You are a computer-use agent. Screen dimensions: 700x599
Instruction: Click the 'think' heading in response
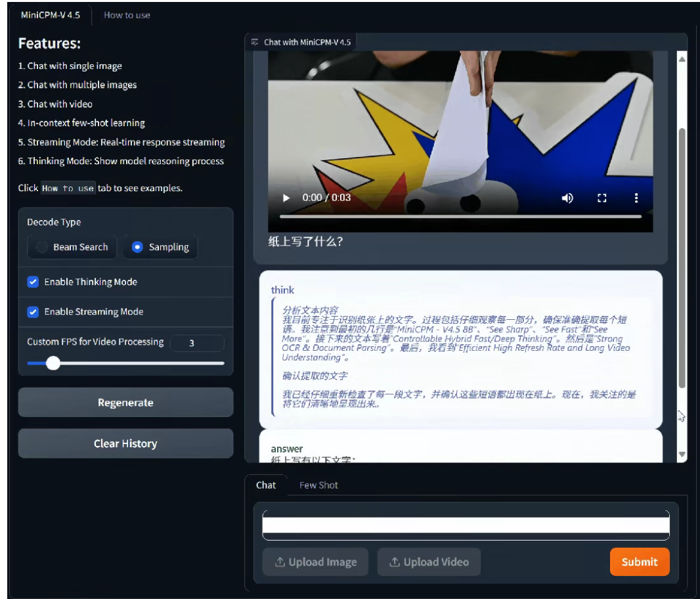[282, 290]
